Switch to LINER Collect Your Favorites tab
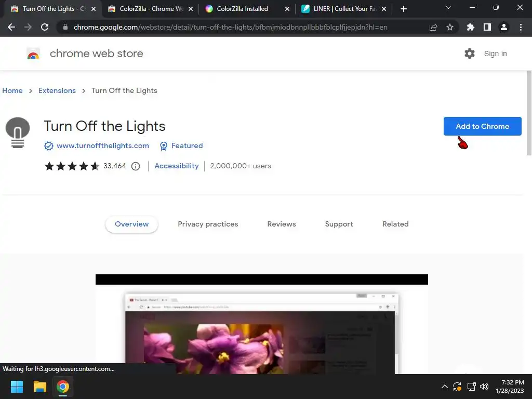 click(x=345, y=9)
